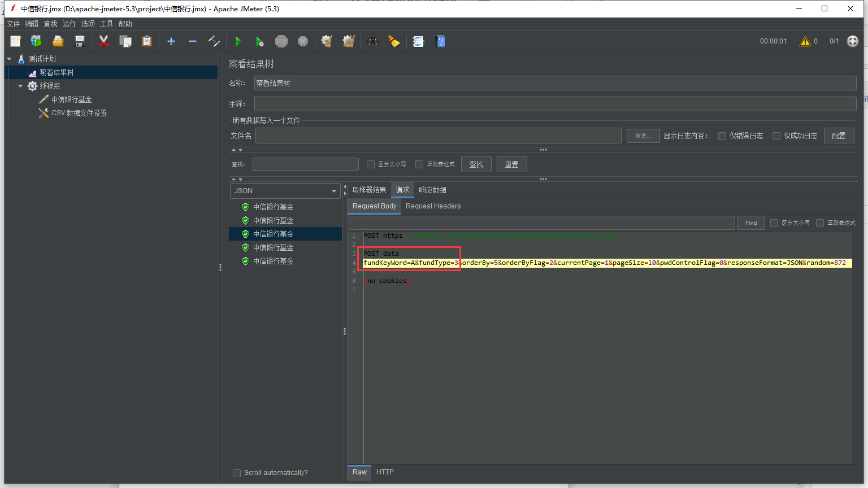Open the Templates icon in toolbar
Viewport: 868px width, 488px height.
36,41
